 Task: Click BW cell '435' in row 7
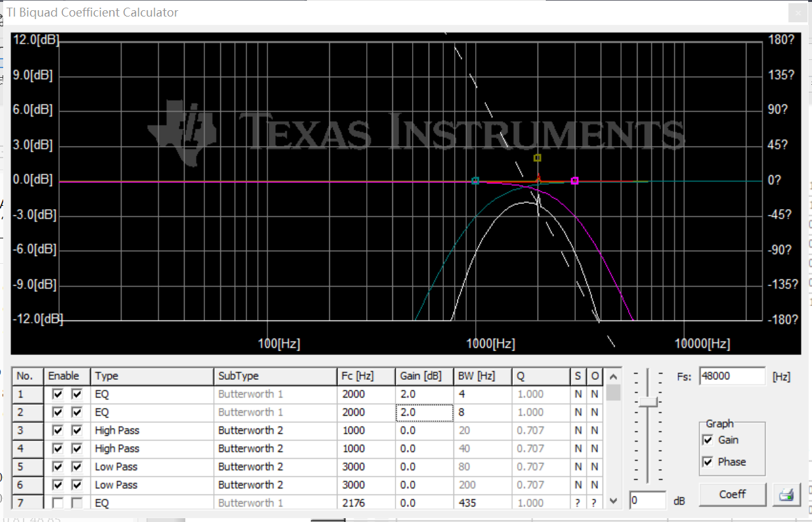tap(483, 503)
